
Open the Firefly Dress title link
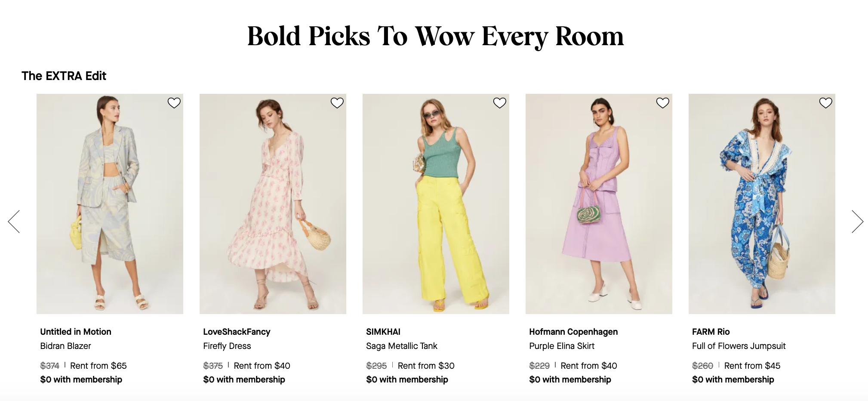pos(227,346)
